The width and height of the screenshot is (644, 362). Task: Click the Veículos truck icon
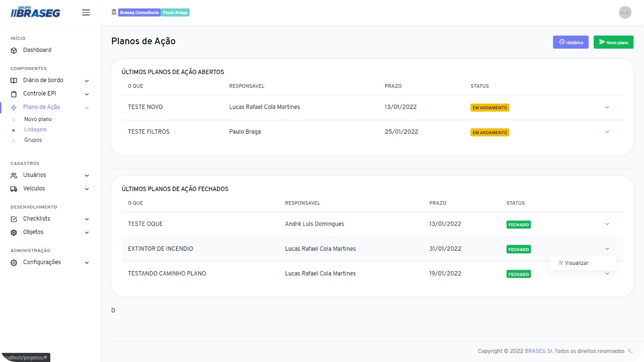(x=14, y=189)
